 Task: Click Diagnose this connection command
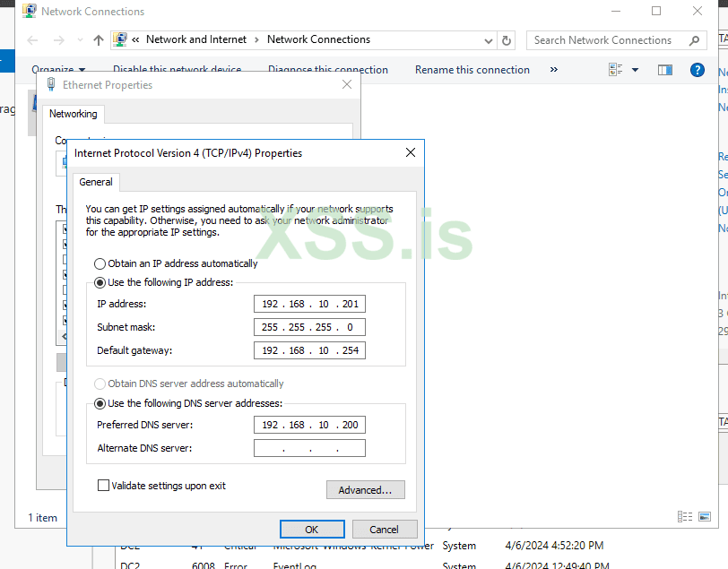(328, 70)
